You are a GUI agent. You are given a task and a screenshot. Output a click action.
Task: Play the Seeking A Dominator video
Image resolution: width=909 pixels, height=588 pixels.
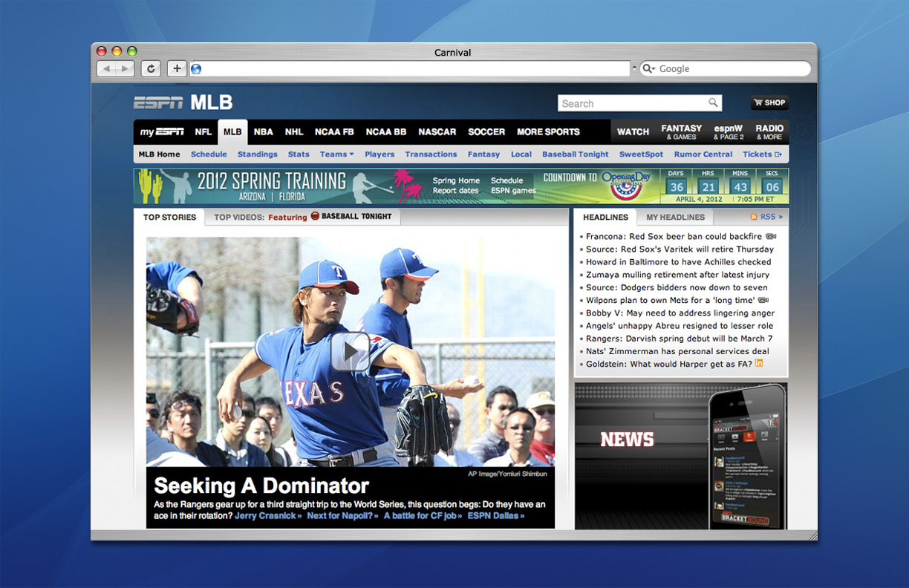pyautogui.click(x=351, y=351)
